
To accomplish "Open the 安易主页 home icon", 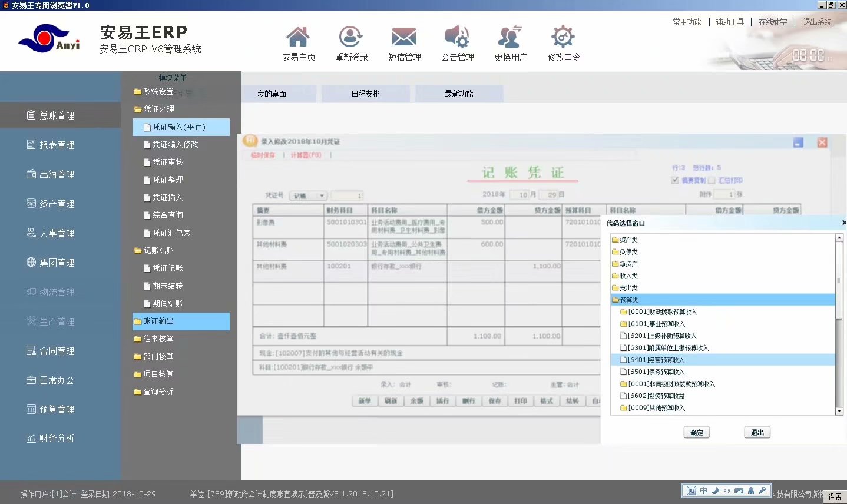I will 298,37.
